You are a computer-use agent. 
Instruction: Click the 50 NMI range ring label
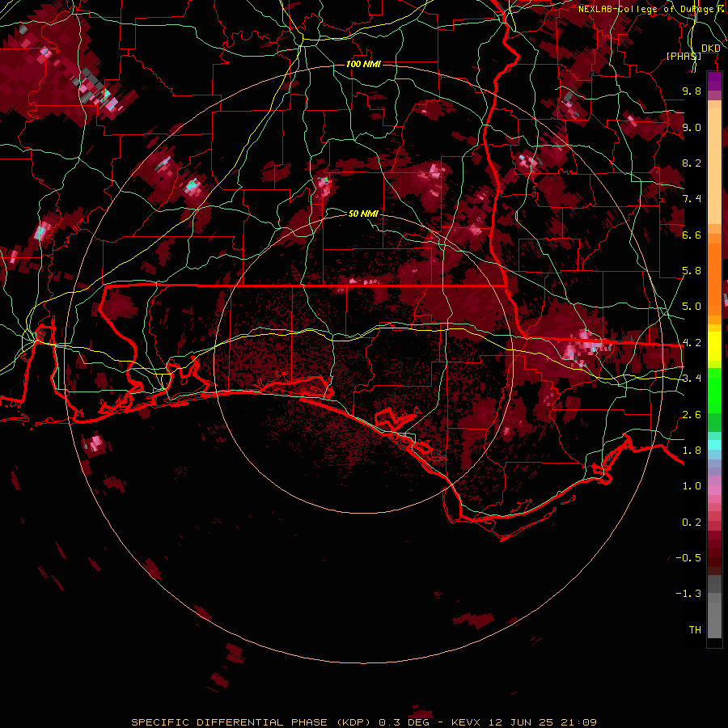pos(363,214)
